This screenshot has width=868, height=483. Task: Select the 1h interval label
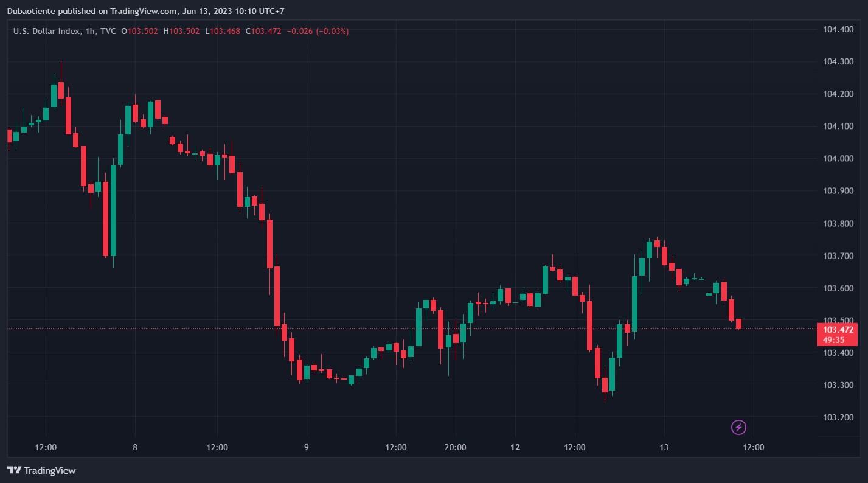point(90,31)
